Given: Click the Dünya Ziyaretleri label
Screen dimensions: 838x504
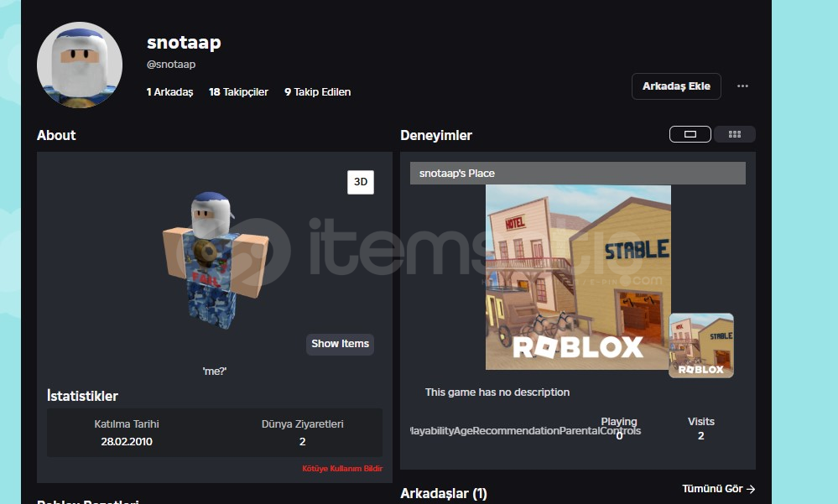Looking at the screenshot, I should pyautogui.click(x=303, y=423).
